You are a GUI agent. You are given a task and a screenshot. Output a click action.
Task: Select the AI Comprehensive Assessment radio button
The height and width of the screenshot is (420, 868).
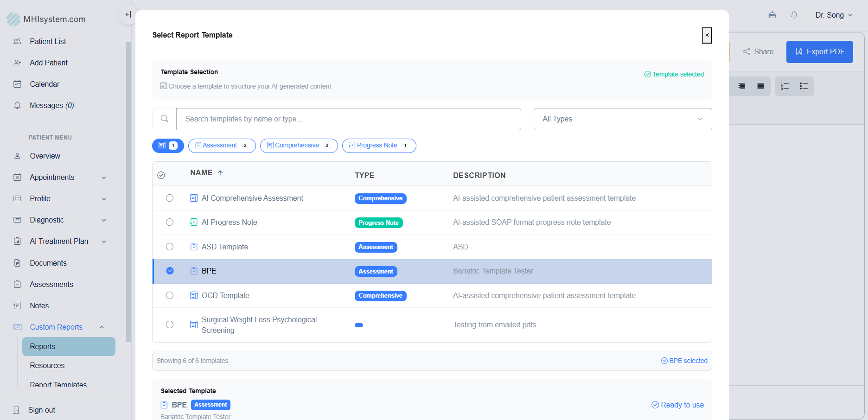(x=170, y=198)
